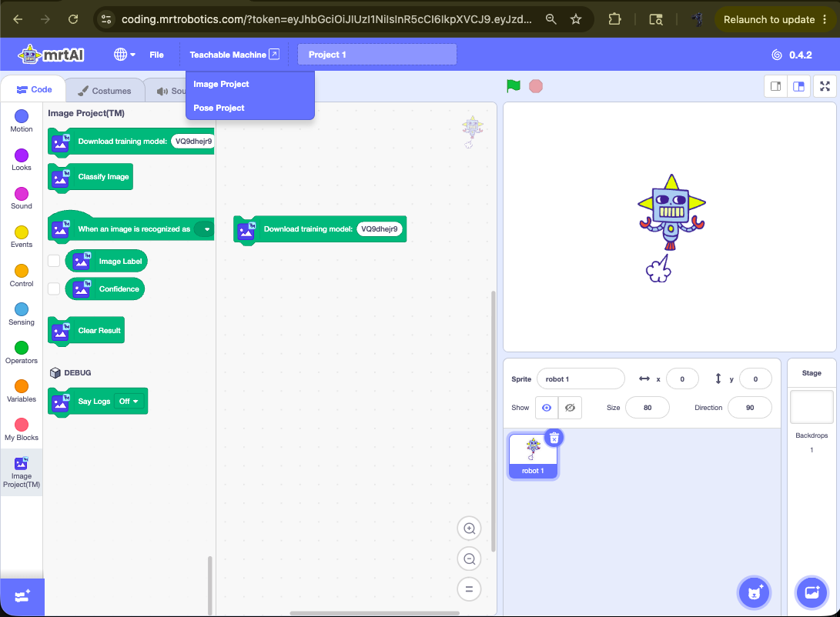The image size is (840, 617).
Task: Open the Say Logs Off dropdown
Action: point(129,402)
